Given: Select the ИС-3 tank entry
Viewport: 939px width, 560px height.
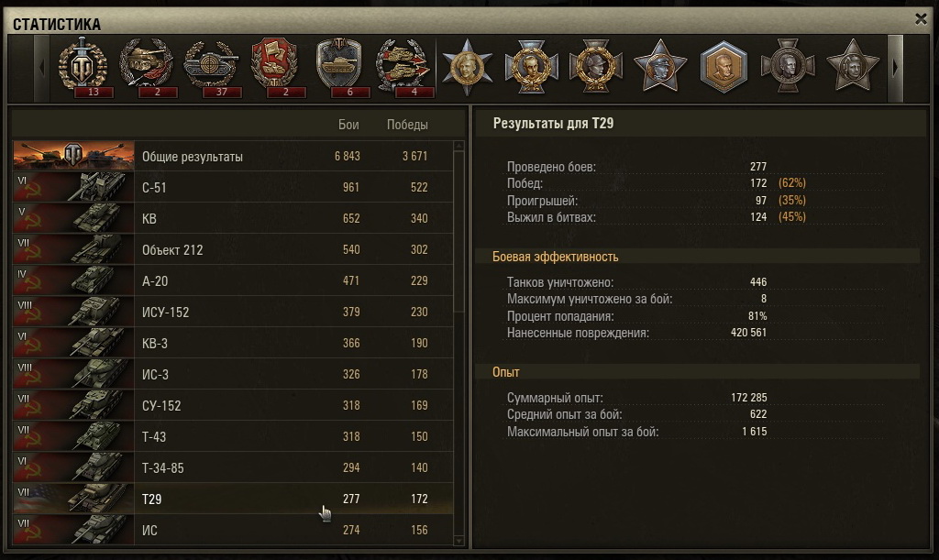Looking at the screenshot, I should click(x=233, y=374).
